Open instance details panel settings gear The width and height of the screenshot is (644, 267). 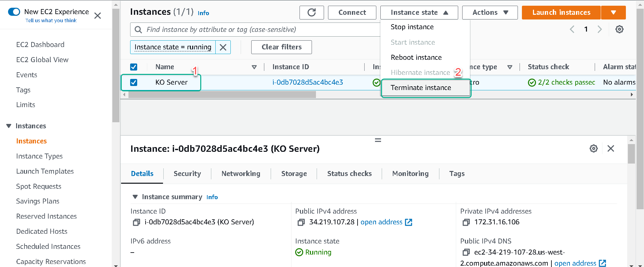click(x=594, y=148)
